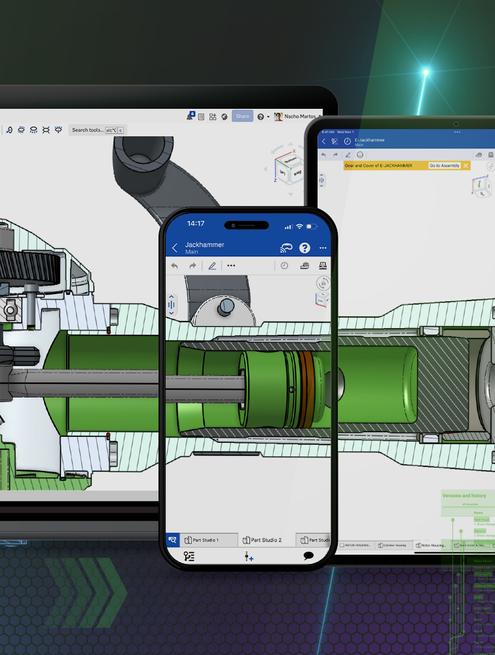Image resolution: width=495 pixels, height=655 pixels.
Task: Click the first curved tool icon in laptop toolbar
Action: (9, 130)
